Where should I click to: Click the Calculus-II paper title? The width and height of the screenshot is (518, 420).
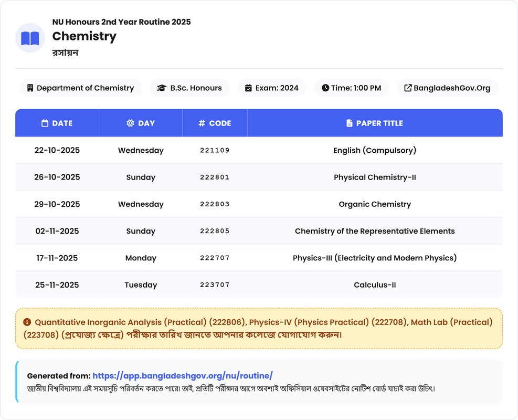375,285
